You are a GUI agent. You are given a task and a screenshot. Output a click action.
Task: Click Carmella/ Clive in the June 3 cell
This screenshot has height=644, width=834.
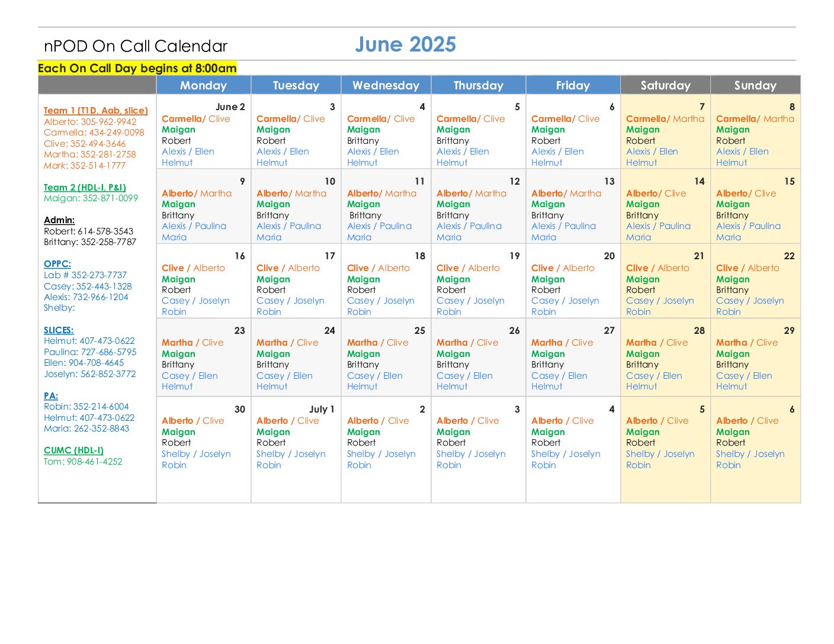click(291, 119)
